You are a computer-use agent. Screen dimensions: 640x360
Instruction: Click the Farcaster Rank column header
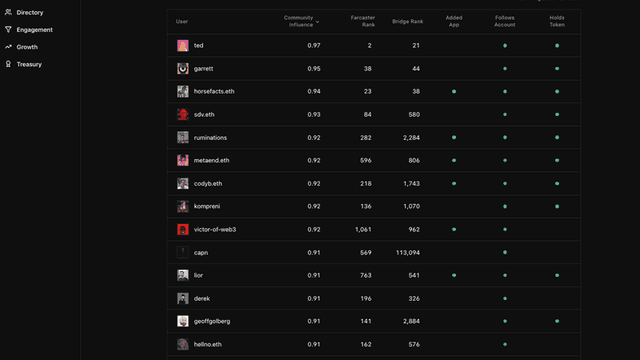click(x=362, y=21)
